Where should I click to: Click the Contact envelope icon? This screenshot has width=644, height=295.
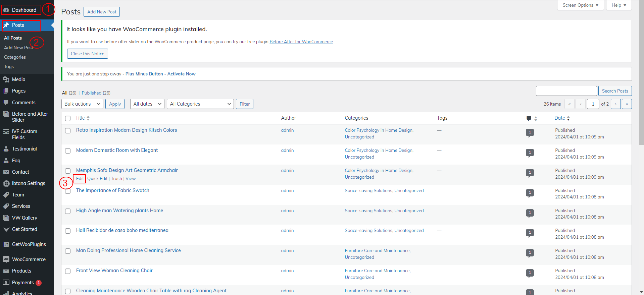(x=6, y=172)
